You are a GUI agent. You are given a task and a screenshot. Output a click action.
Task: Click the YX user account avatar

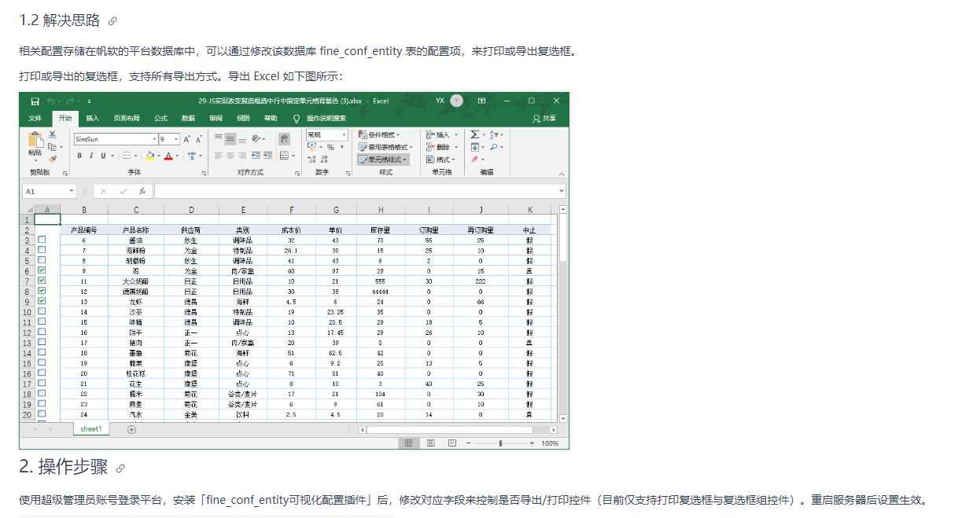pyautogui.click(x=456, y=101)
